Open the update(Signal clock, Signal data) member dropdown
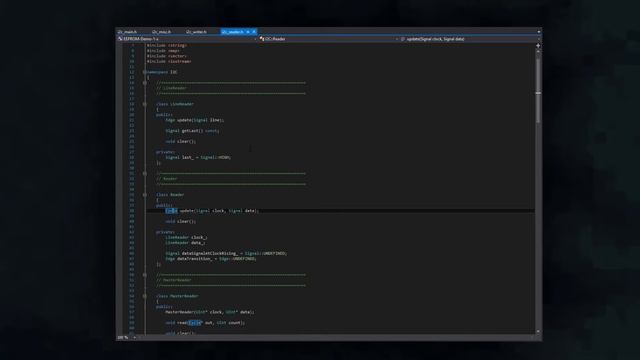 coord(470,39)
